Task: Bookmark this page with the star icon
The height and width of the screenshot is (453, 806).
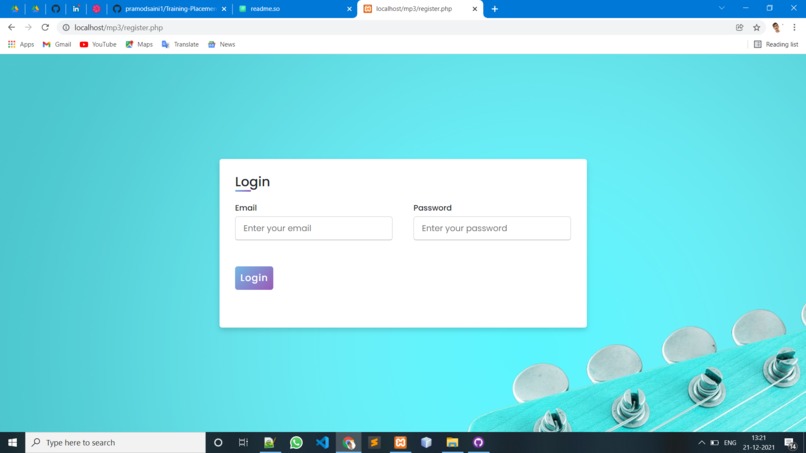Action: coord(757,28)
